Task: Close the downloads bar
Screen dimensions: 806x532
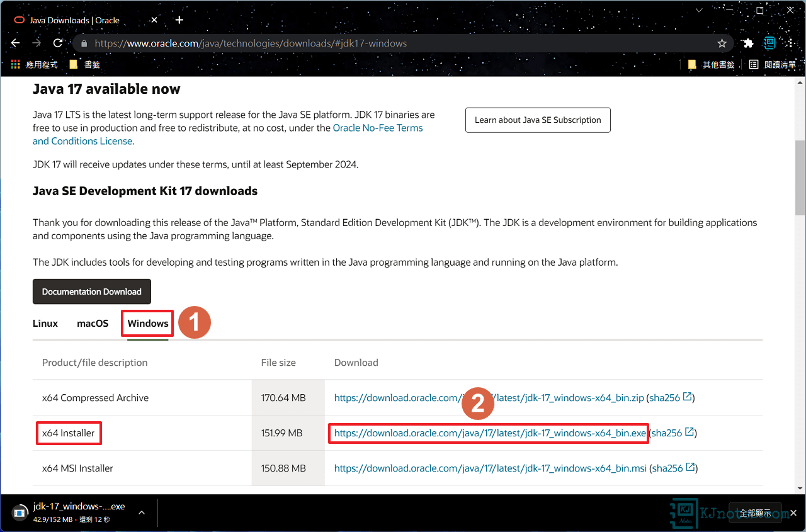Action: (x=794, y=512)
